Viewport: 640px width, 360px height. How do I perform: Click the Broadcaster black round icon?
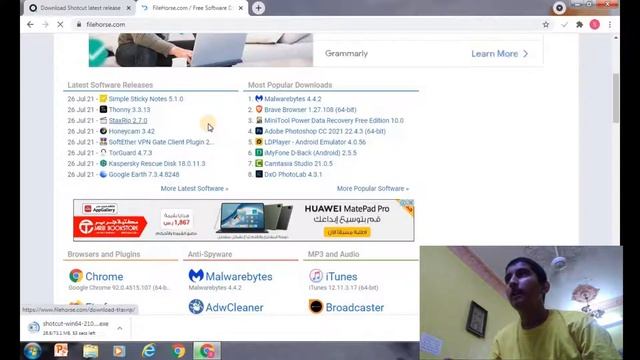point(316,307)
